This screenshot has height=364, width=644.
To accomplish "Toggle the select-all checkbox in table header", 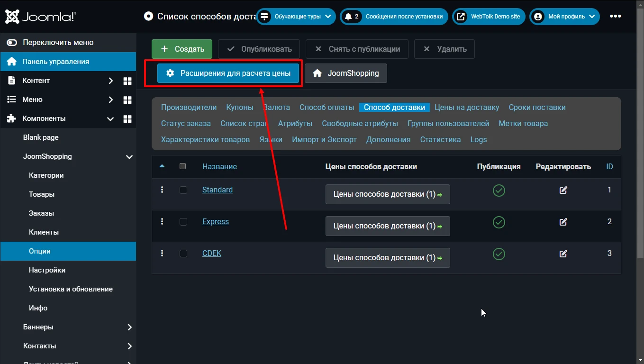I will pyautogui.click(x=183, y=166).
